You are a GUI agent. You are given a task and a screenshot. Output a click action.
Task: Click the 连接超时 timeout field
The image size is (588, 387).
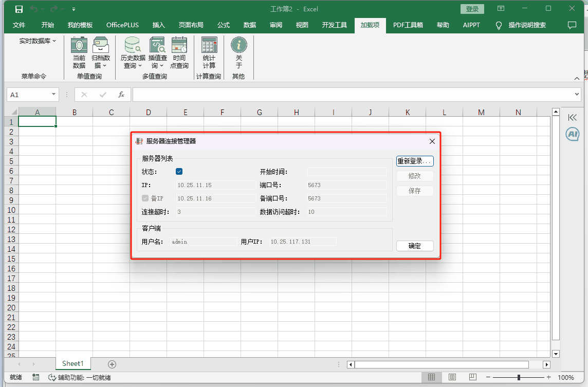216,212
